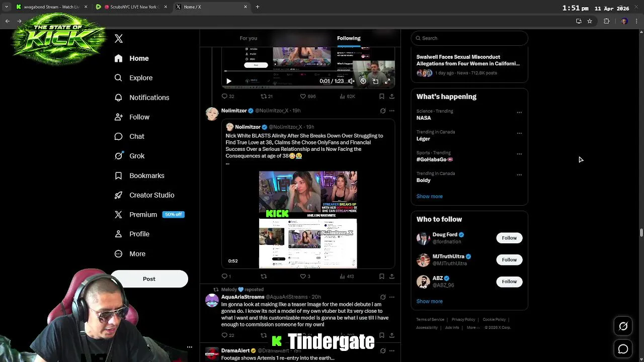Open Bookmarks in the sidebar
This screenshot has height=362, width=644.
point(139,175)
